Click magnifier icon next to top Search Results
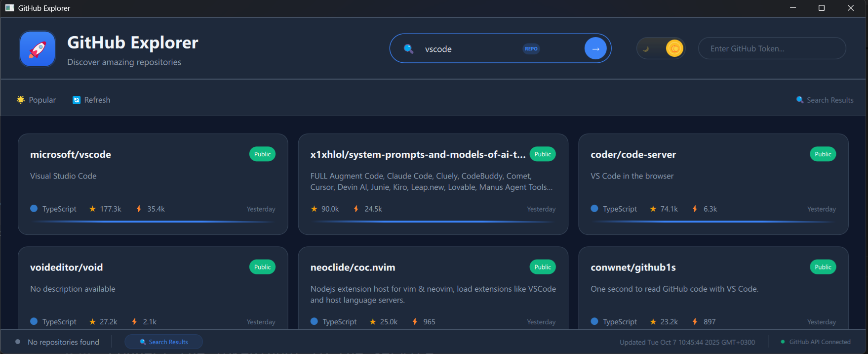 (800, 99)
